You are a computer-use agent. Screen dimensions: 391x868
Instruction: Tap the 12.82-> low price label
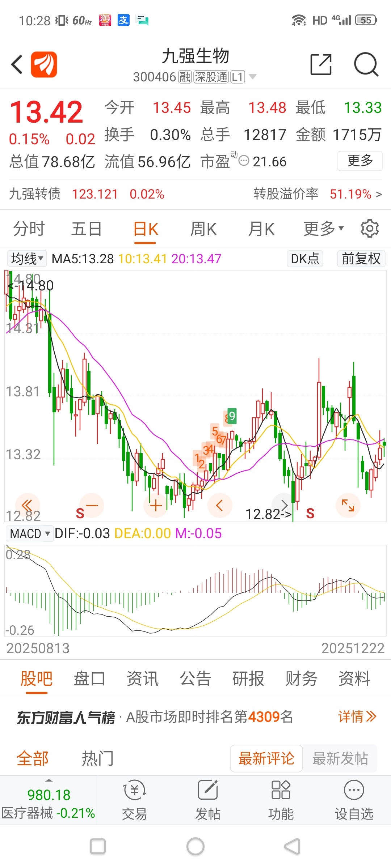click(x=268, y=514)
